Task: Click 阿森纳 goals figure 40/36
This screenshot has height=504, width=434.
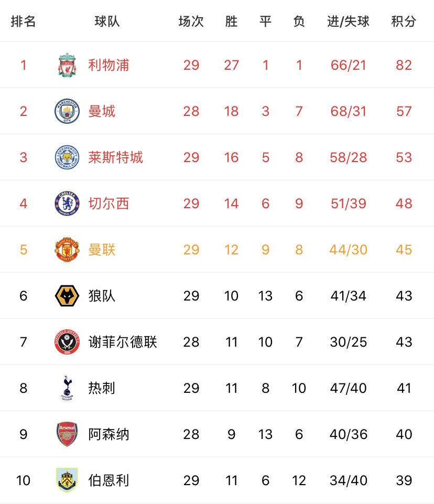Action: pos(348,434)
